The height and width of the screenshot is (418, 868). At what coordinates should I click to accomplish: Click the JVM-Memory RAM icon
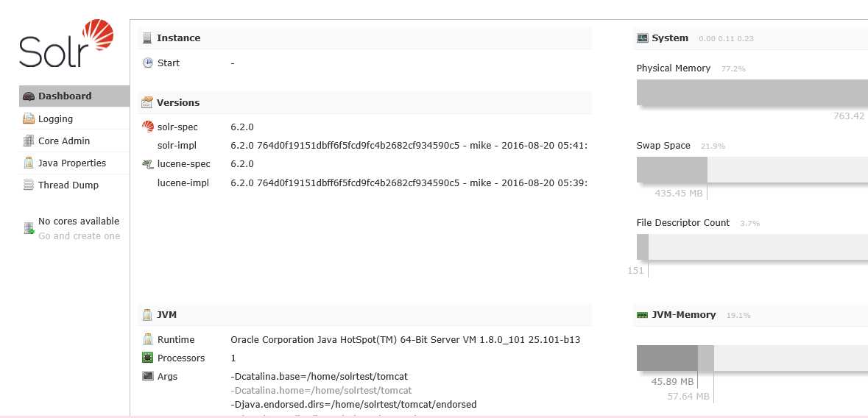[x=642, y=315]
